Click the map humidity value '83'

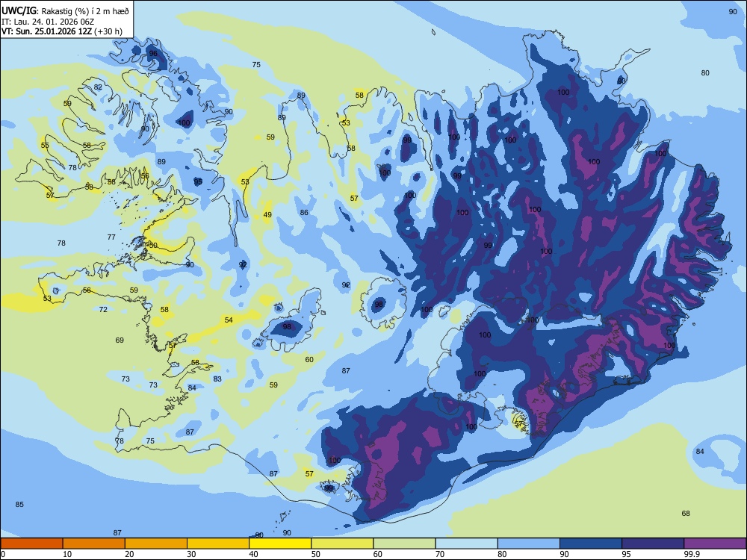tap(217, 379)
